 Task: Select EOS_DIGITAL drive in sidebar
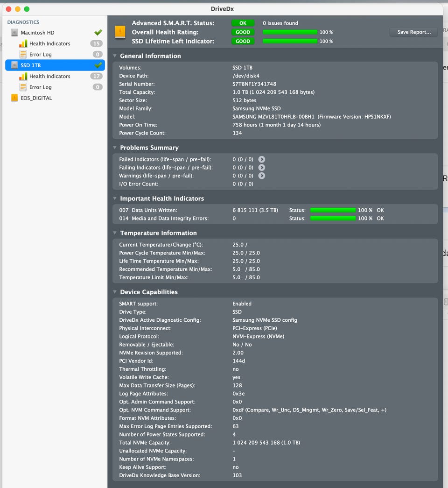[x=55, y=98]
